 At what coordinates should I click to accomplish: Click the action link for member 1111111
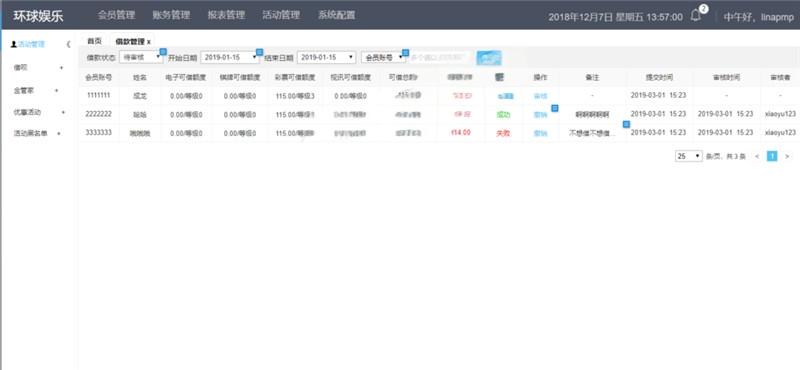click(x=540, y=95)
